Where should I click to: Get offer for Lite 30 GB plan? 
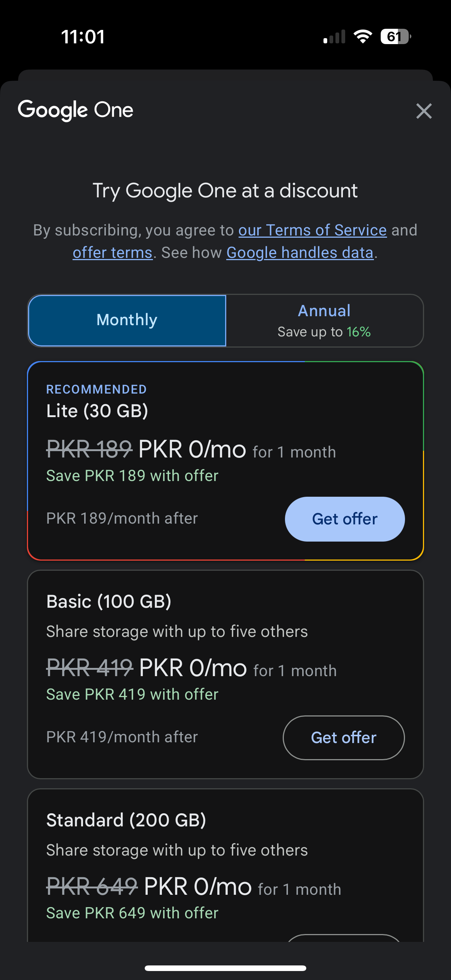(x=345, y=519)
